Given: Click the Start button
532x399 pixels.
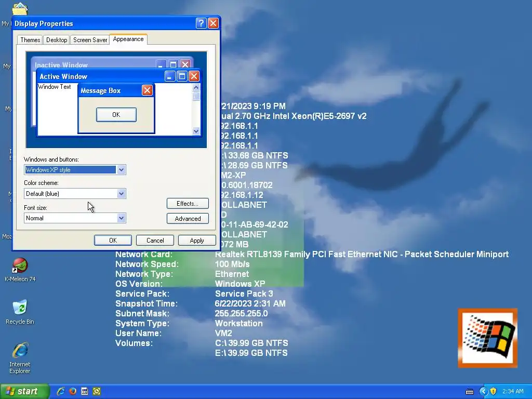Looking at the screenshot, I should tap(25, 391).
